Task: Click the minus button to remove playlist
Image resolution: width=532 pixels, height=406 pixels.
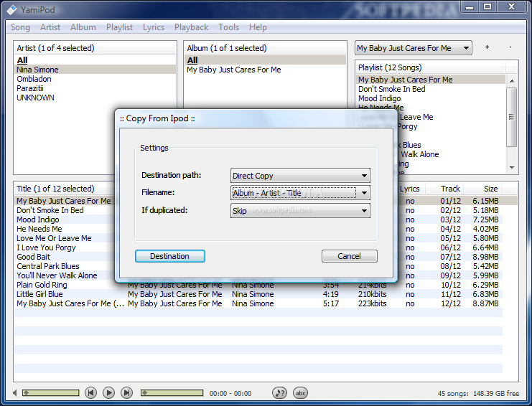Action: click(x=510, y=47)
